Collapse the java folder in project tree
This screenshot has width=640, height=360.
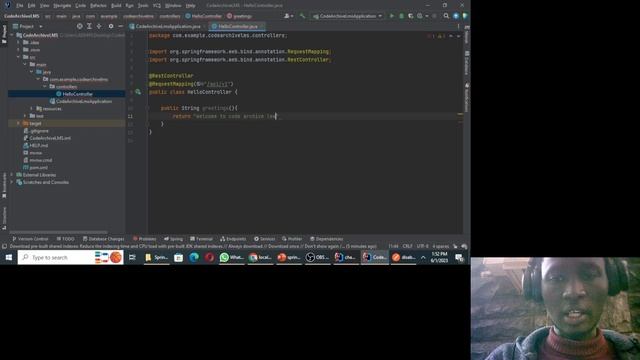(x=31, y=72)
